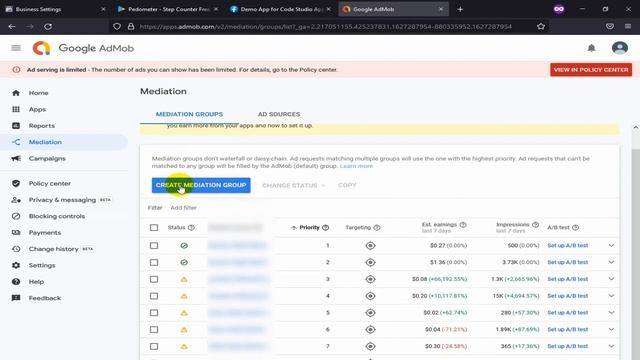640x360 pixels.
Task: Click Set up A/B test in priority 1 row
Action: (x=567, y=246)
